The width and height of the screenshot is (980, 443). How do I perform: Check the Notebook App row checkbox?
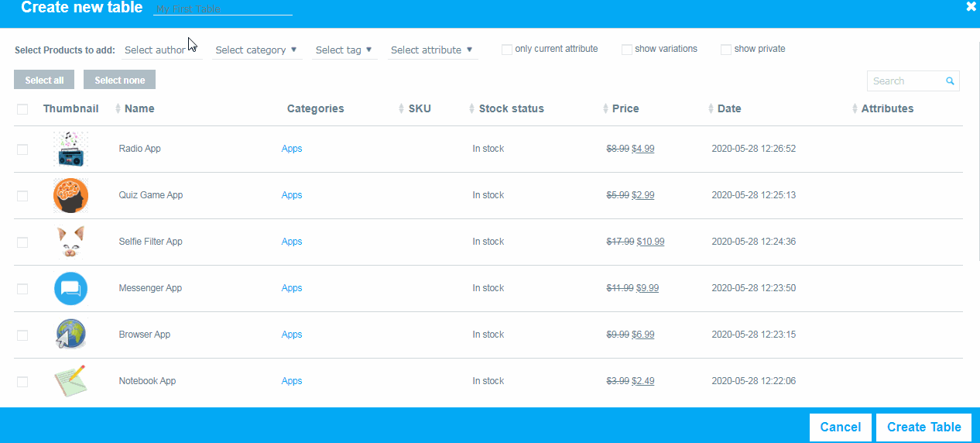click(x=22, y=382)
